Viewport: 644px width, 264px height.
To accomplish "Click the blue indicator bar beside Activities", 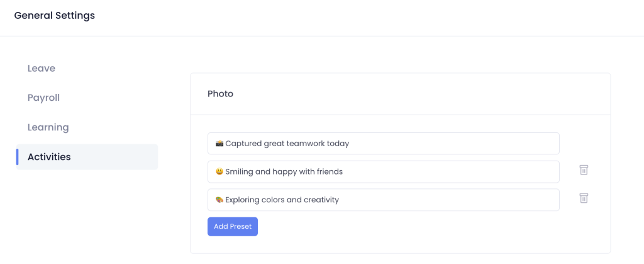I will [x=18, y=157].
